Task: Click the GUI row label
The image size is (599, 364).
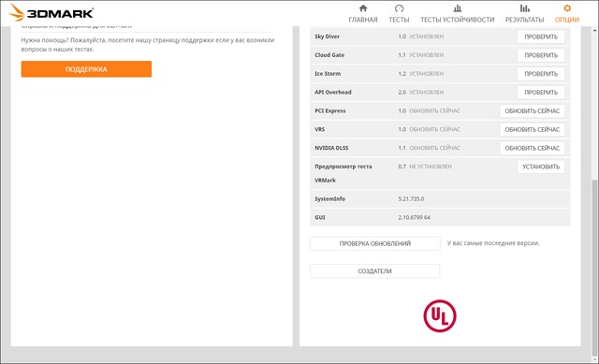Action: pos(320,217)
